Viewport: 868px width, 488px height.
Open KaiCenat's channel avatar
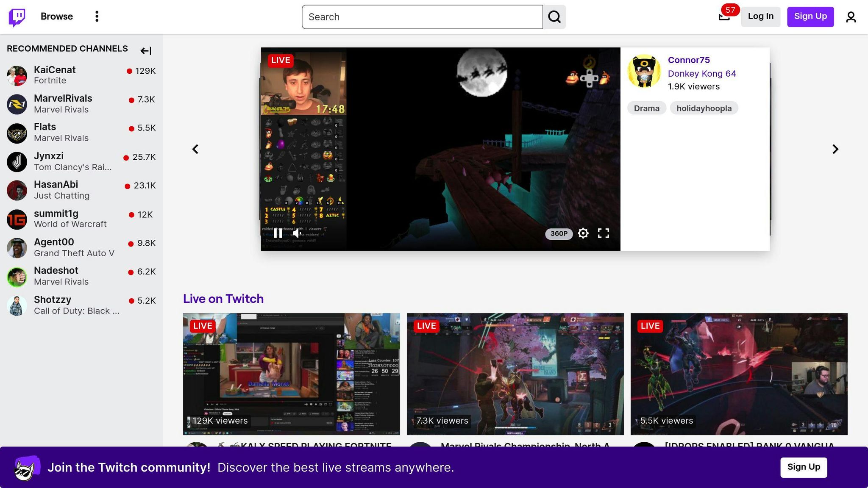[17, 75]
